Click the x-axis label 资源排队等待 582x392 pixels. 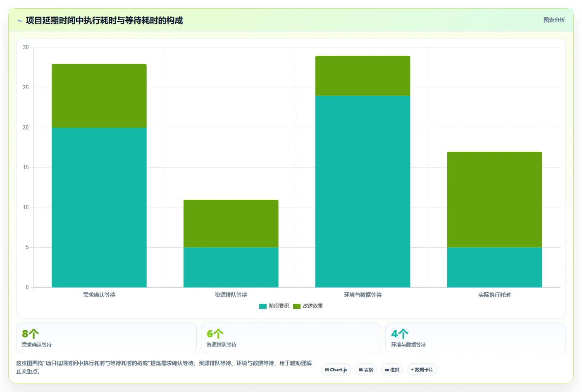(x=231, y=295)
